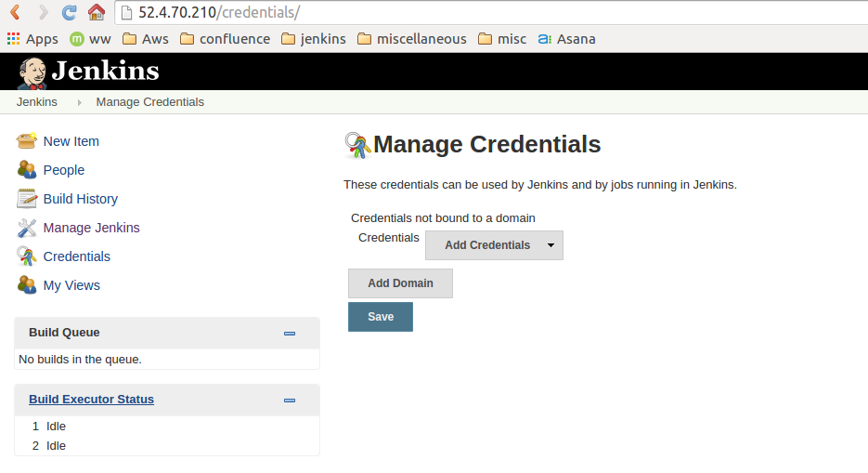Screen dimensions: 868x473
Task: Click executor 1 Idle row
Action: click(x=166, y=426)
